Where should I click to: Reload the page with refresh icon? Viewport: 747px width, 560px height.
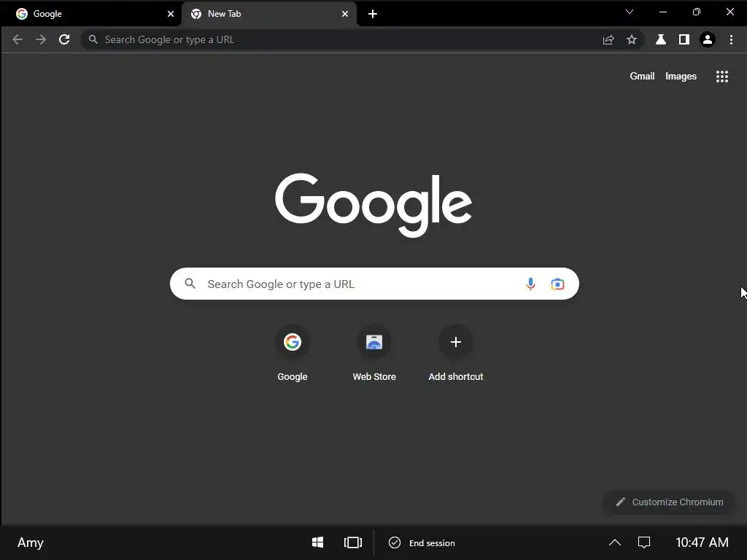click(64, 39)
